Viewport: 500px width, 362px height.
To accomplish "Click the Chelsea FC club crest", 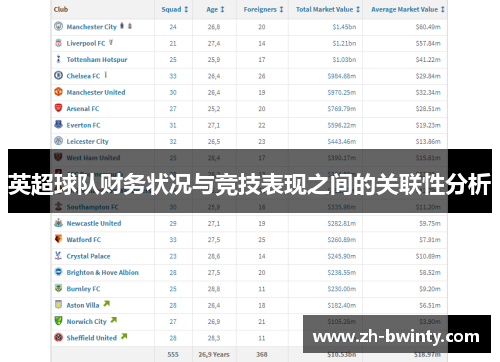I will click(x=58, y=75).
